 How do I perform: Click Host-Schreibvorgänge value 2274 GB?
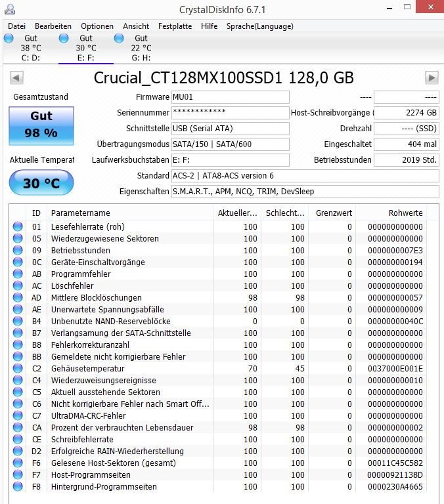tap(407, 113)
